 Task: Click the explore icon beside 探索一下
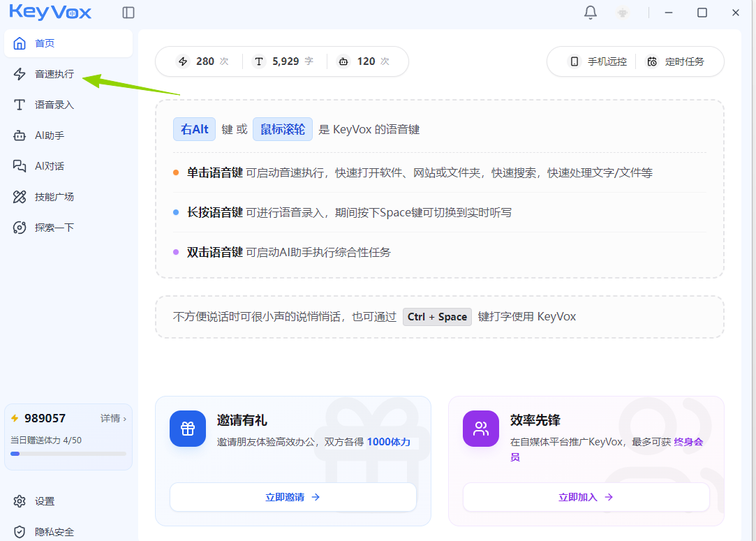[20, 228]
